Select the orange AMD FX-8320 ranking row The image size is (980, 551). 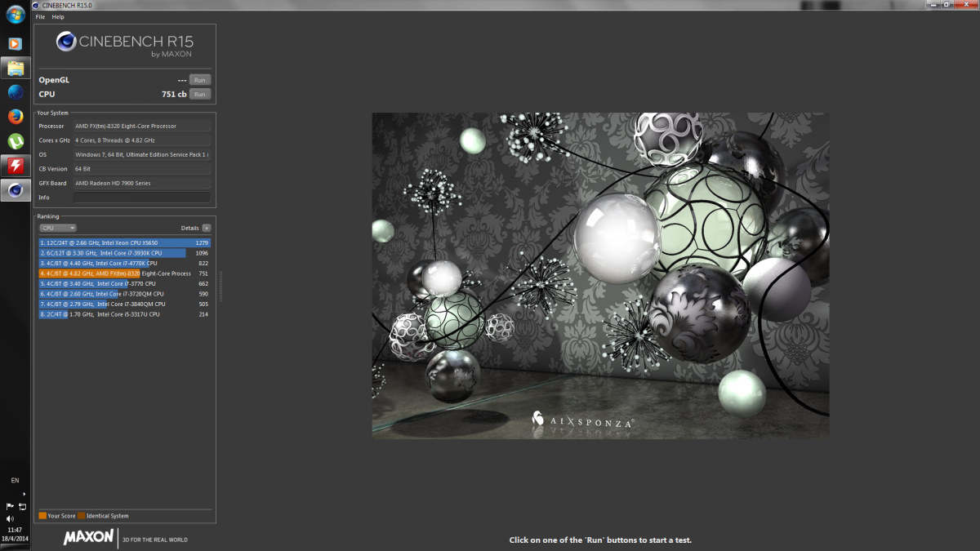tap(124, 273)
